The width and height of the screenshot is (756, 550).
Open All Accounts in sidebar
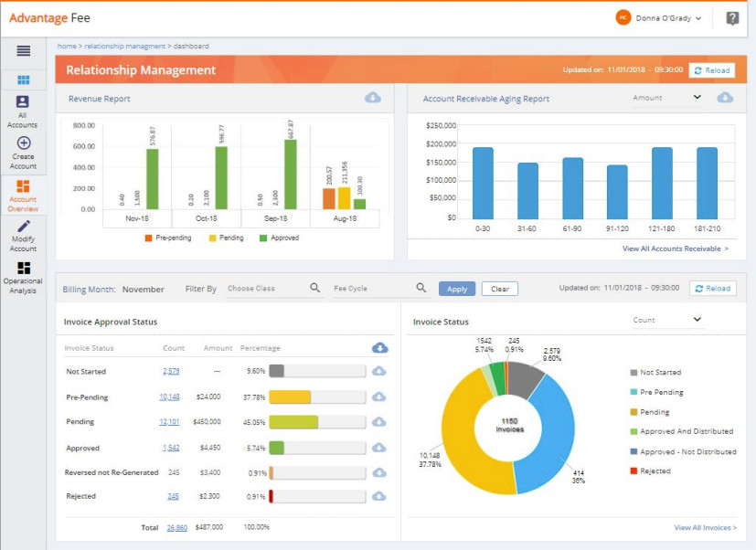click(23, 111)
